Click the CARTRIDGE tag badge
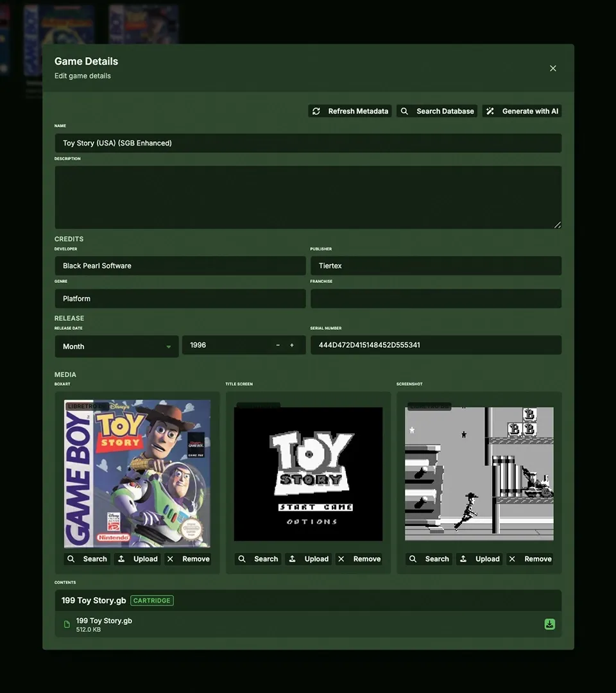 (x=152, y=601)
